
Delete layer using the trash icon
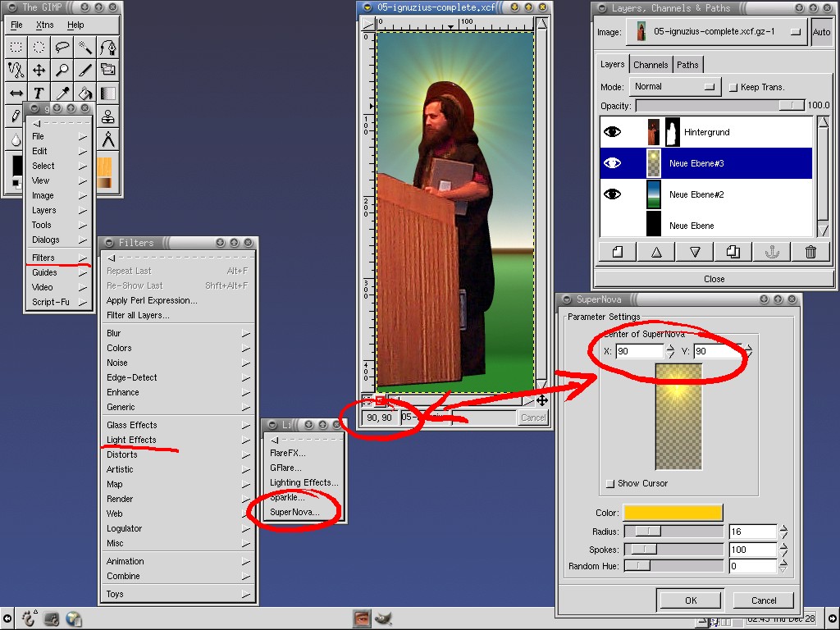(x=810, y=252)
